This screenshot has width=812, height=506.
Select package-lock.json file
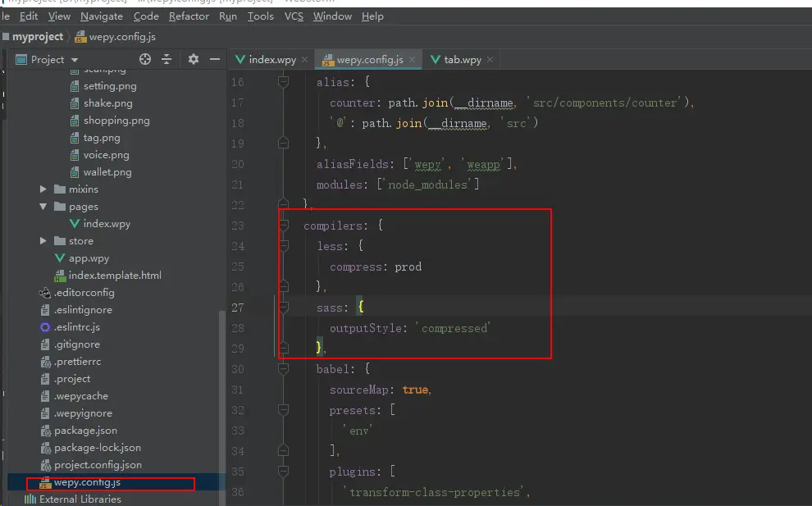[x=98, y=448]
